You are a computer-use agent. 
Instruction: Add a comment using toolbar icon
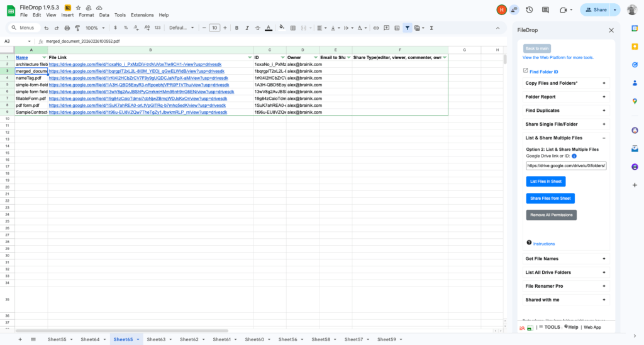[x=387, y=28]
